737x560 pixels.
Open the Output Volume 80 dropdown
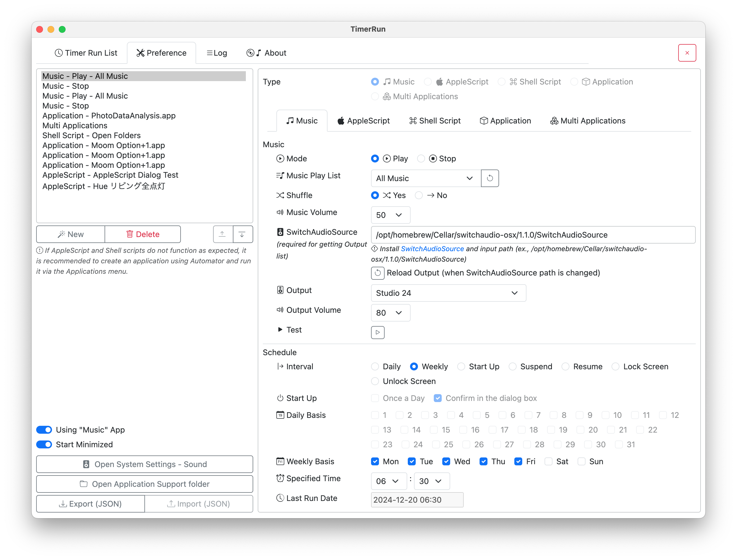click(390, 313)
